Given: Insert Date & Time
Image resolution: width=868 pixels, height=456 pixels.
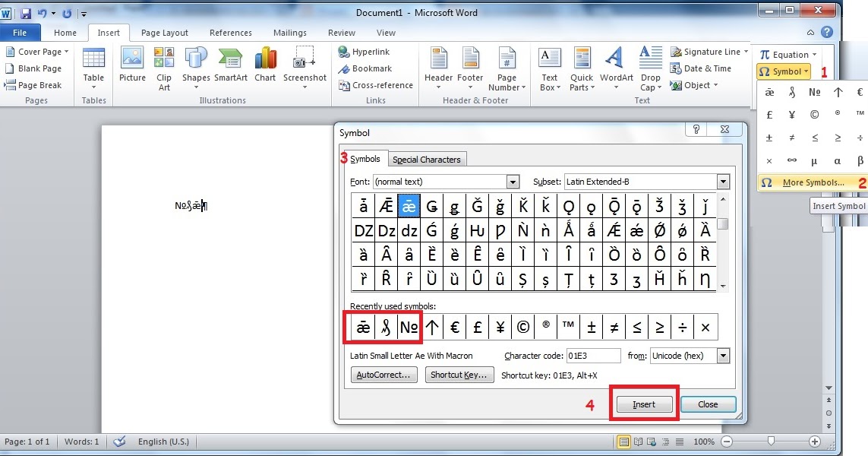Looking at the screenshot, I should tap(700, 68).
